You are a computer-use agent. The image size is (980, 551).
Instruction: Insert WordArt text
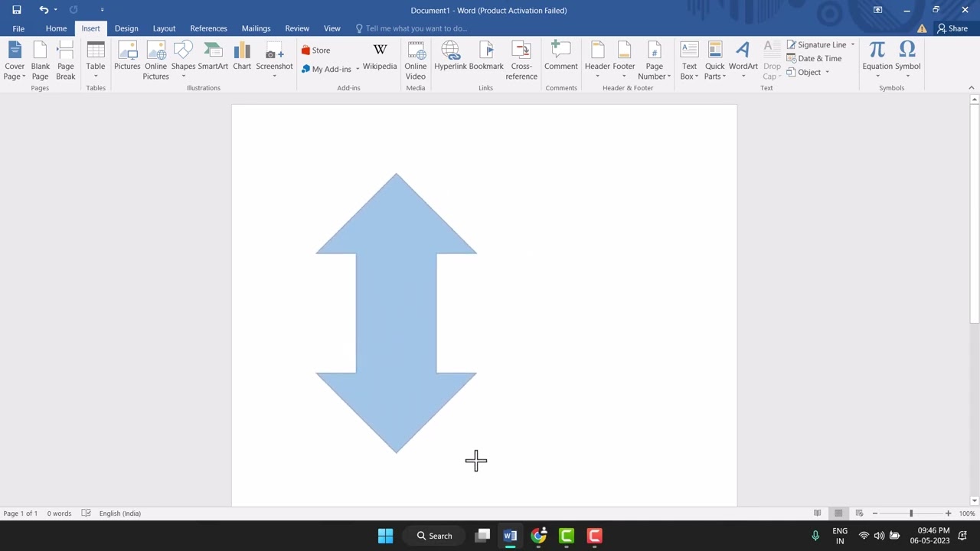click(x=743, y=61)
